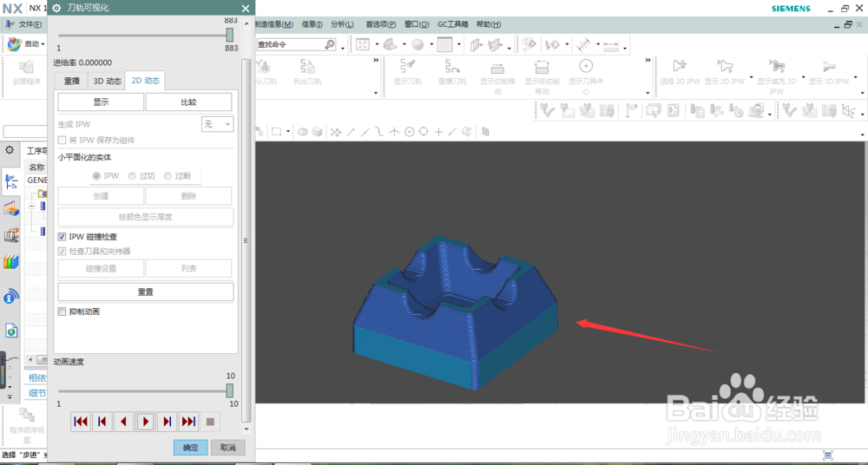This screenshot has width=868, height=465.
Task: Switch to the 2D 动态 tab
Action: point(146,81)
